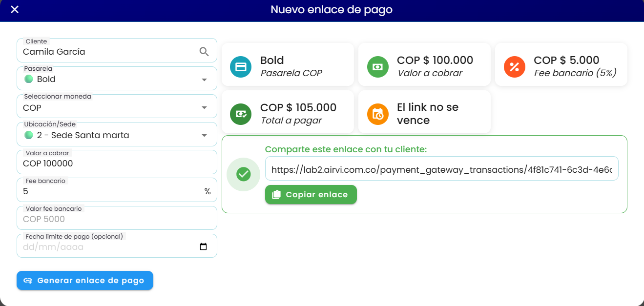Click the Copiar enlace button
The height and width of the screenshot is (306, 644).
click(311, 195)
